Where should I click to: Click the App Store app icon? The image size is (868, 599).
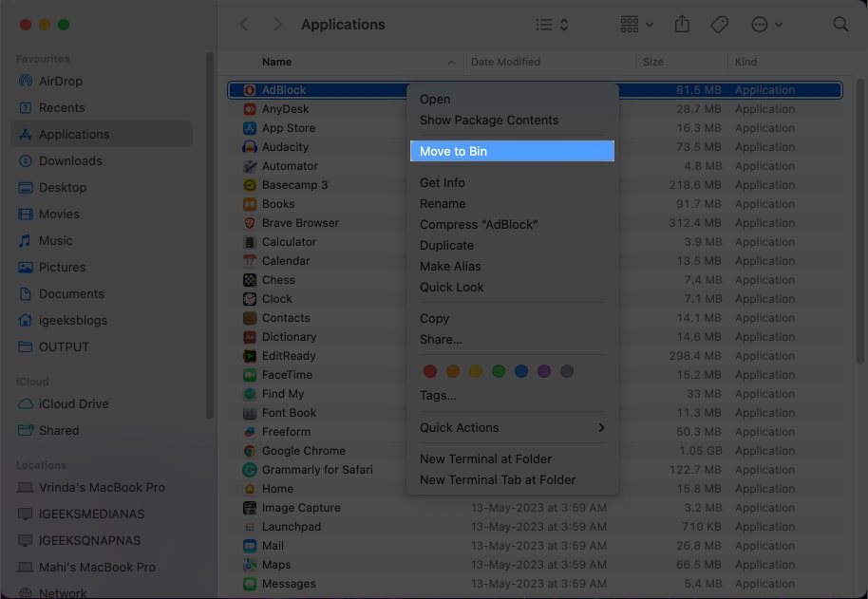click(x=250, y=128)
